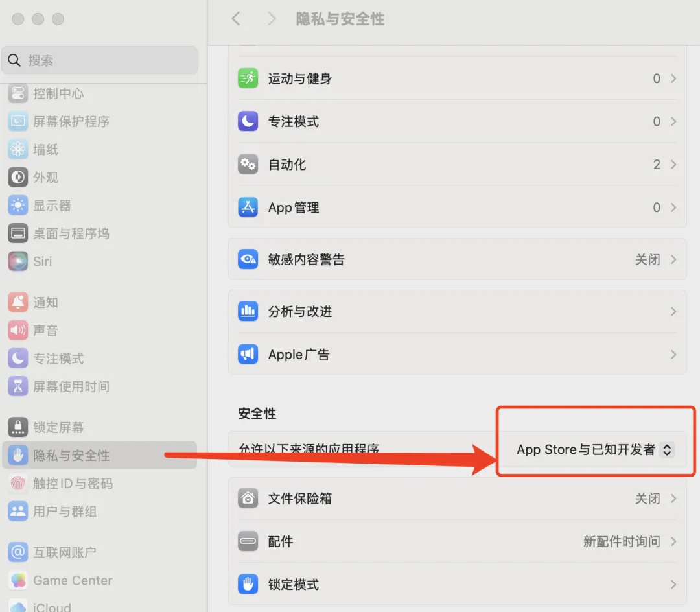The image size is (700, 612).
Task: Click the 分析与改进 label
Action: [300, 311]
